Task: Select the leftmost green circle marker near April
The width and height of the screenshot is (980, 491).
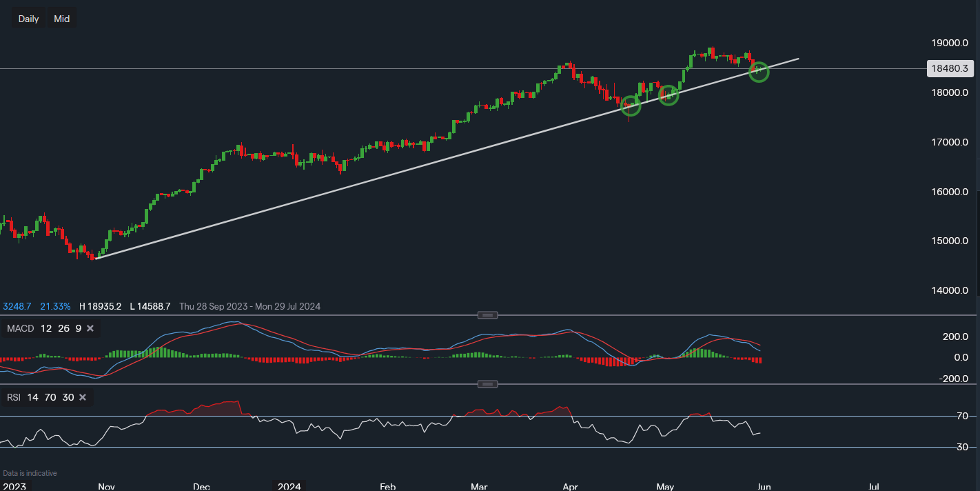Action: [x=631, y=106]
